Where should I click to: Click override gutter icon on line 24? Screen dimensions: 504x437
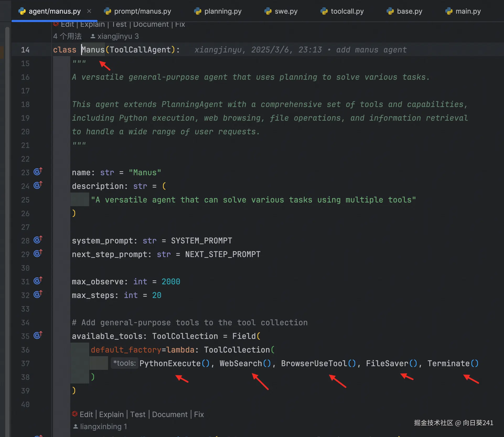[38, 185]
